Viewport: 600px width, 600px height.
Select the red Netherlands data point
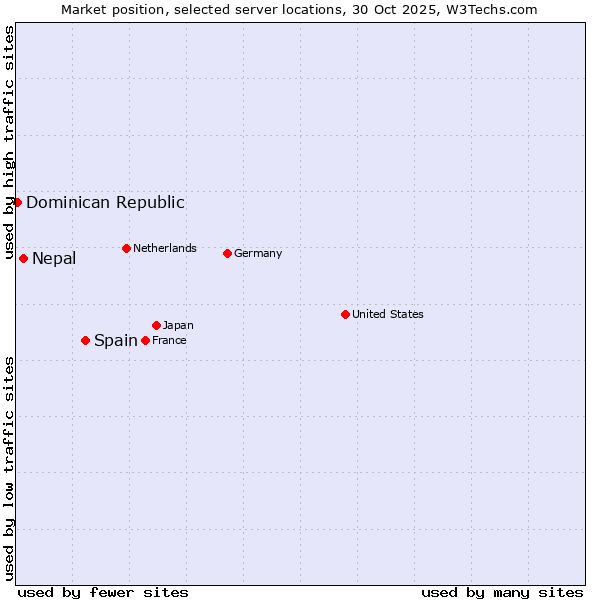[126, 248]
